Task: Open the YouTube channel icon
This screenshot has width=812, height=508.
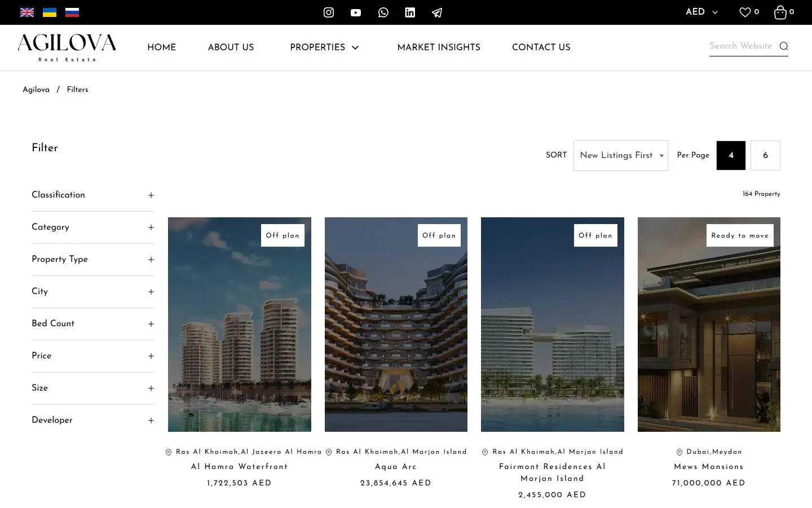Action: (356, 12)
